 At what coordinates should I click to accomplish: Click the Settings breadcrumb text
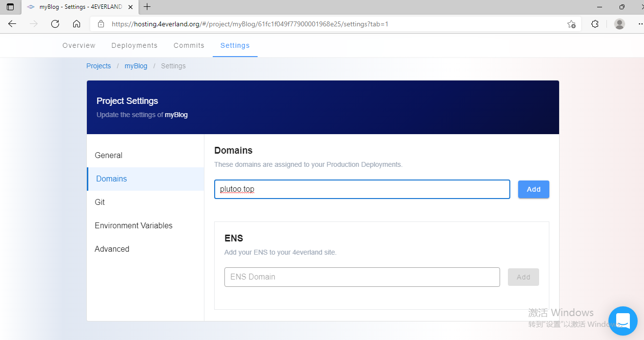pyautogui.click(x=173, y=66)
